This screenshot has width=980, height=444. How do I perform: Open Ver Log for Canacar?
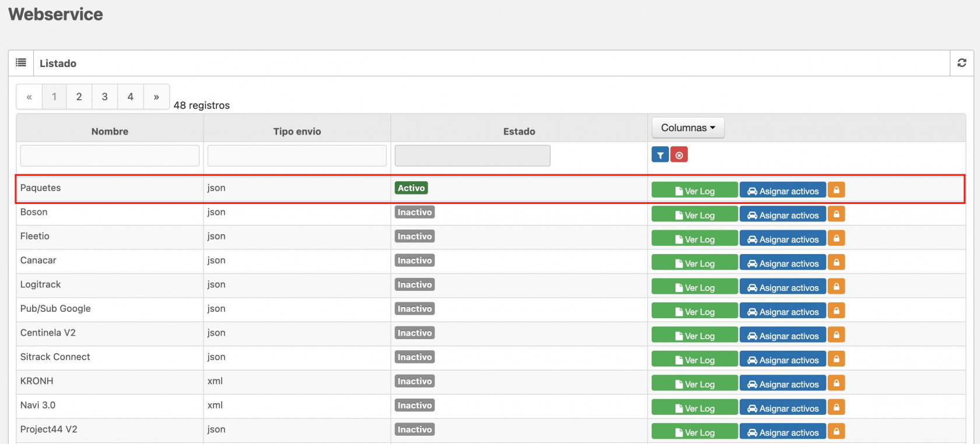tap(695, 263)
